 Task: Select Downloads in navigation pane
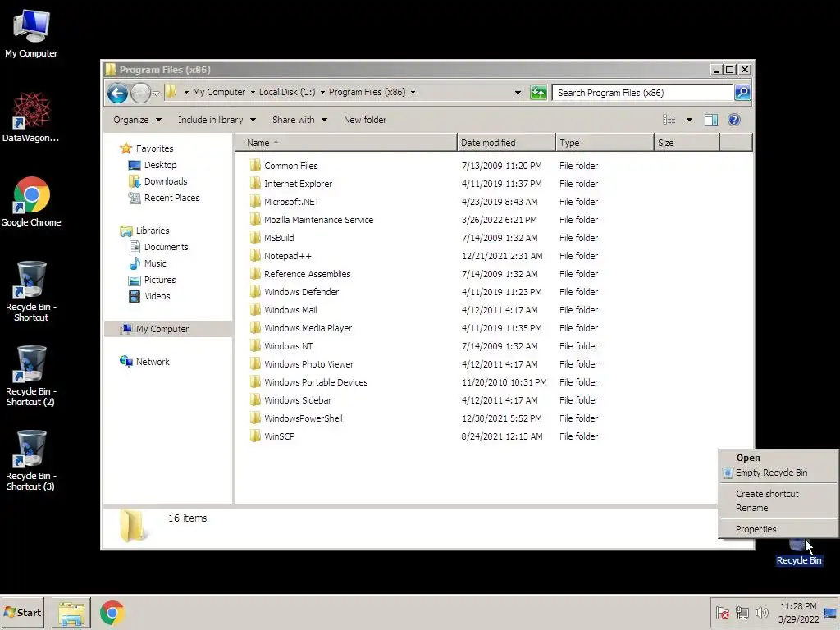[x=166, y=181]
